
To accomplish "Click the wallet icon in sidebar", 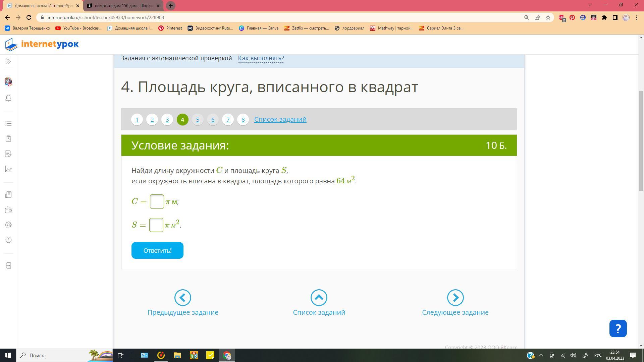I will coord(8,210).
